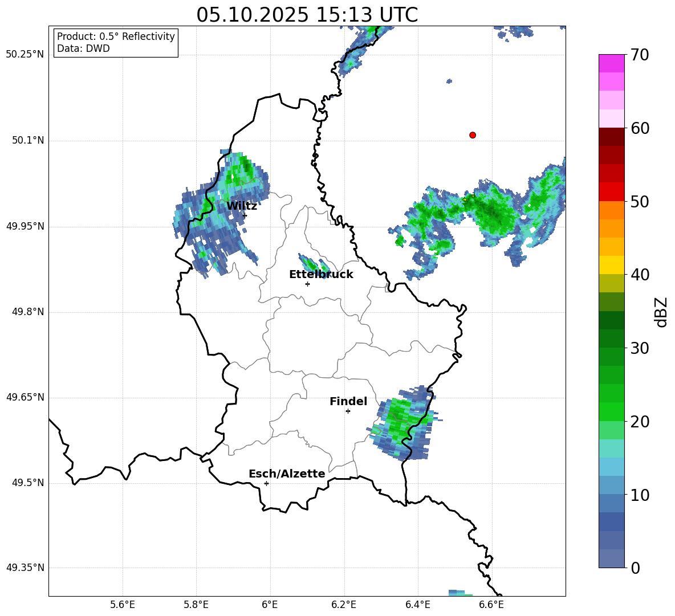Click the Esch/Alzette station cross marker
The image size is (675, 616).
[x=266, y=483]
